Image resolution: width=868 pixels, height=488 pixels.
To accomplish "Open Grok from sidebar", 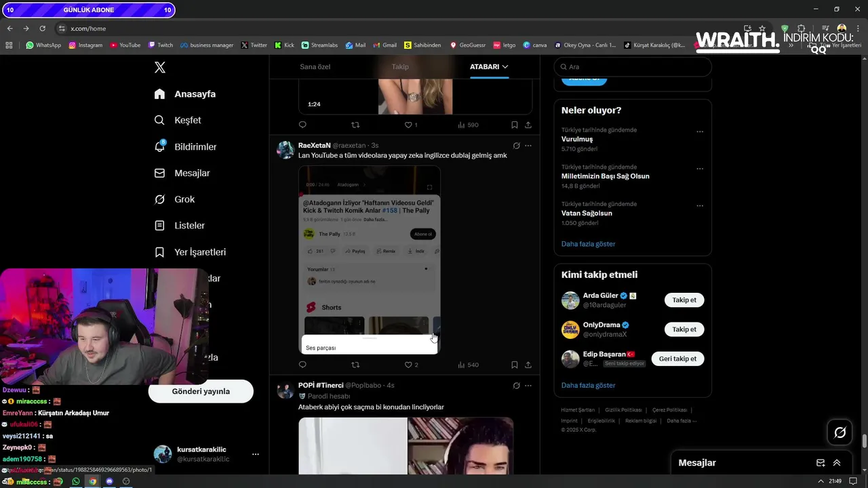I will coord(174,199).
